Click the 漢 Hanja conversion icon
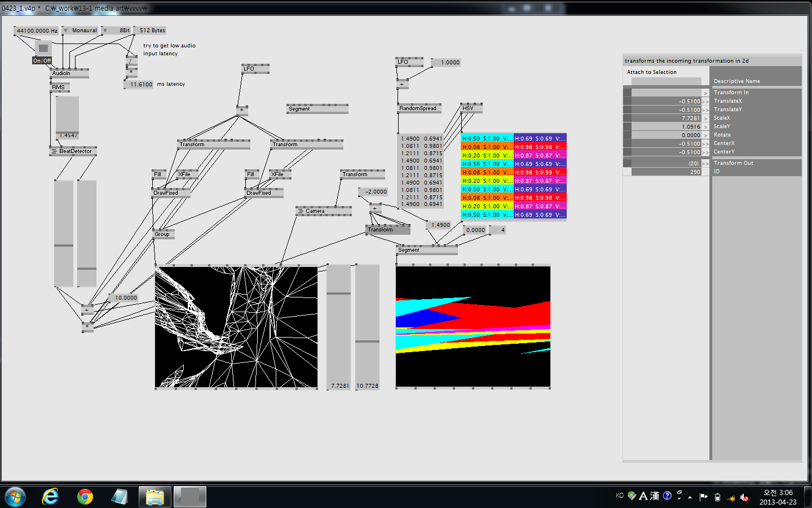Screen dimensions: 812x508 (x=655, y=496)
